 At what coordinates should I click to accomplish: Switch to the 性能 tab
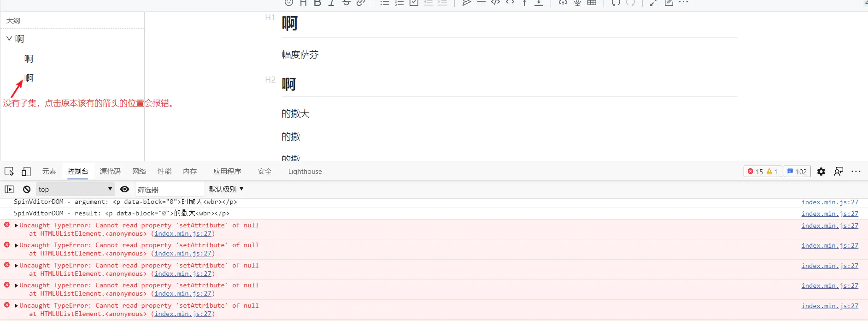pos(164,172)
